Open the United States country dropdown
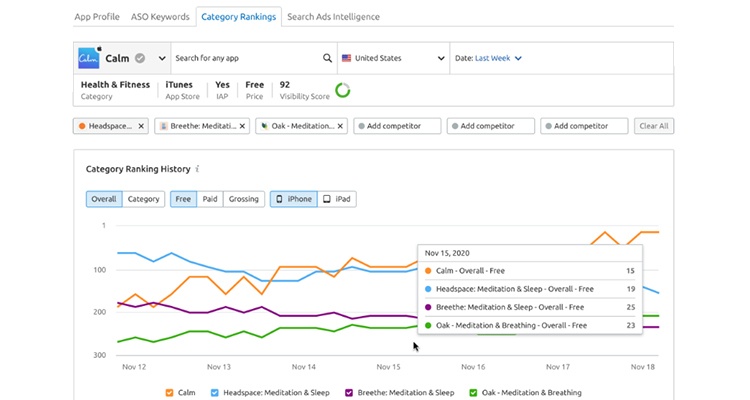750x400 pixels. tap(394, 58)
